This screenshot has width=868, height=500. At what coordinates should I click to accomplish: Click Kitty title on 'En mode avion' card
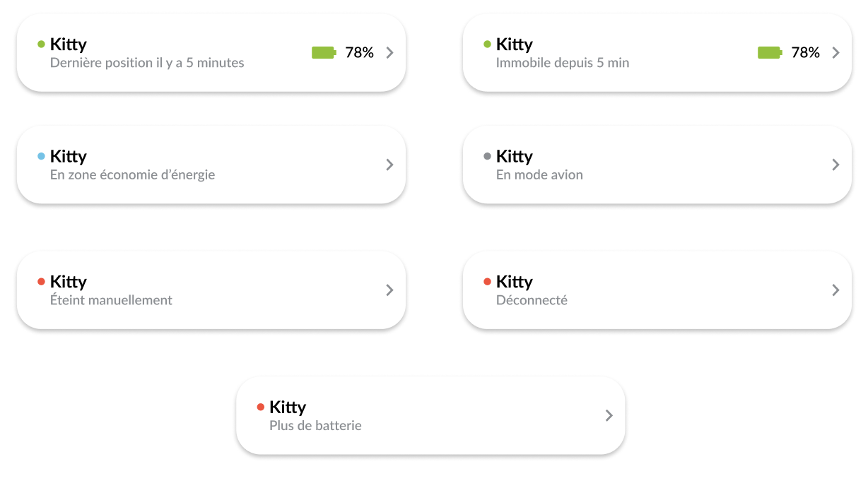[515, 156]
